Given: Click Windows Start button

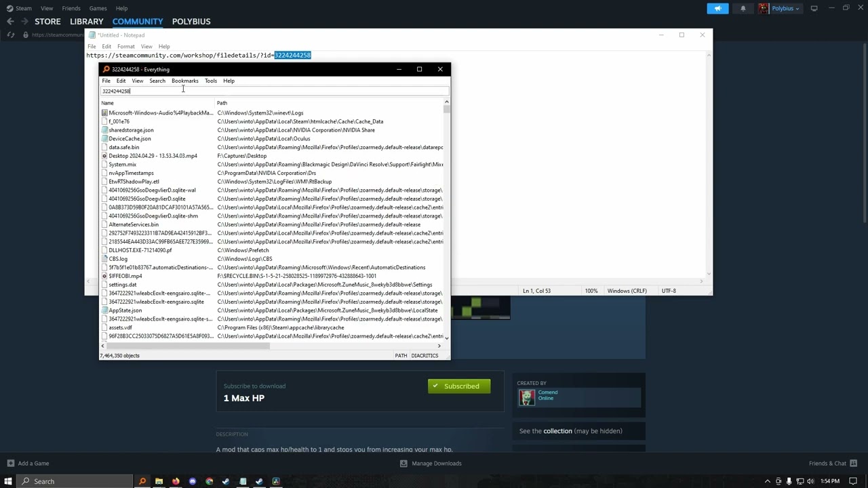Looking at the screenshot, I should click(8, 481).
